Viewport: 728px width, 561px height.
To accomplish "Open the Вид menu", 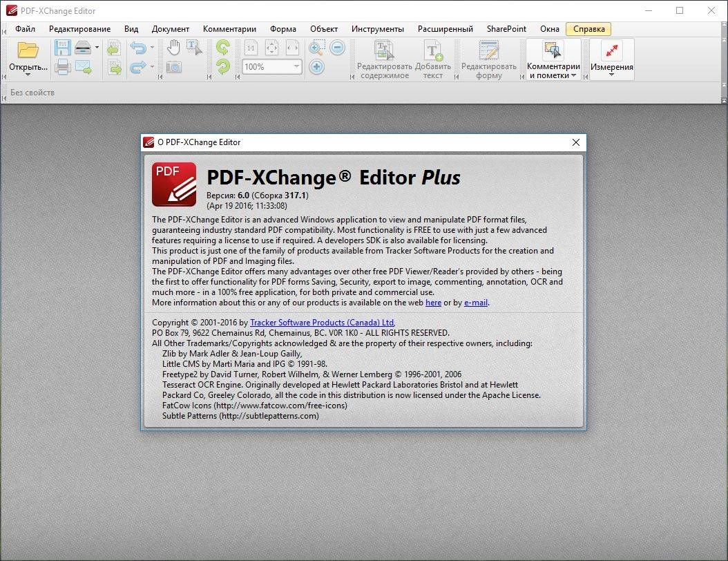I will (131, 29).
